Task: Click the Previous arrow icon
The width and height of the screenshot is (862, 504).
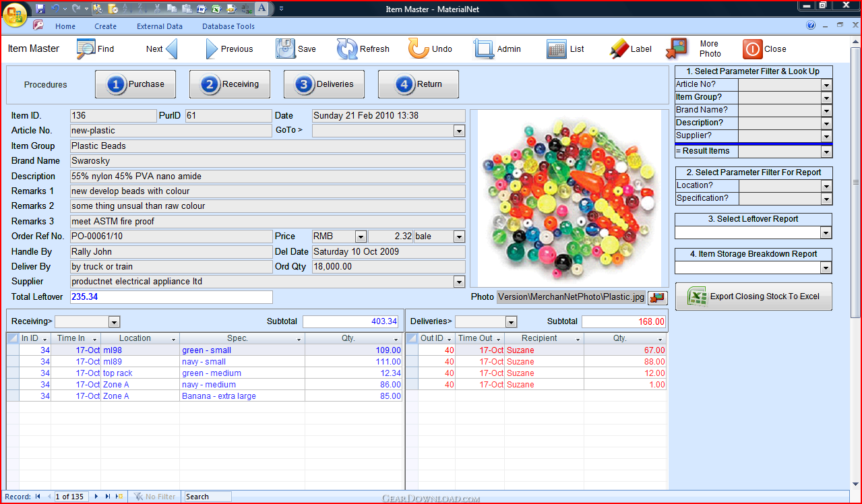Action: 212,49
